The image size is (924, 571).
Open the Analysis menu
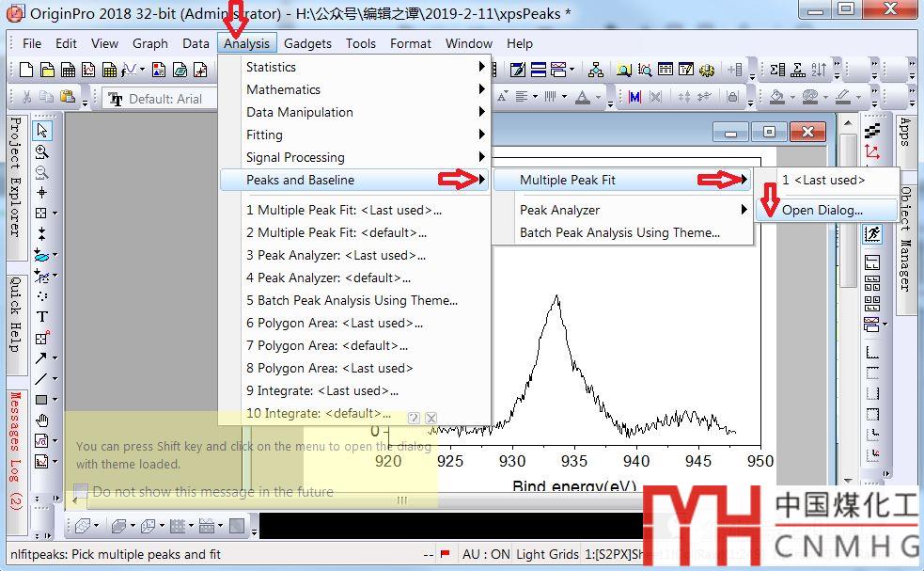coord(246,43)
